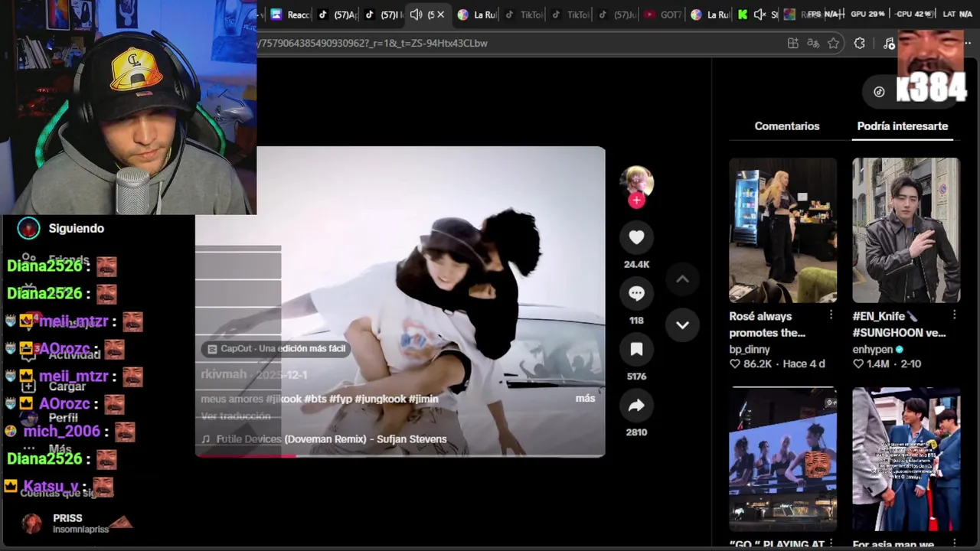Click the favorites star in the address bar

(834, 43)
